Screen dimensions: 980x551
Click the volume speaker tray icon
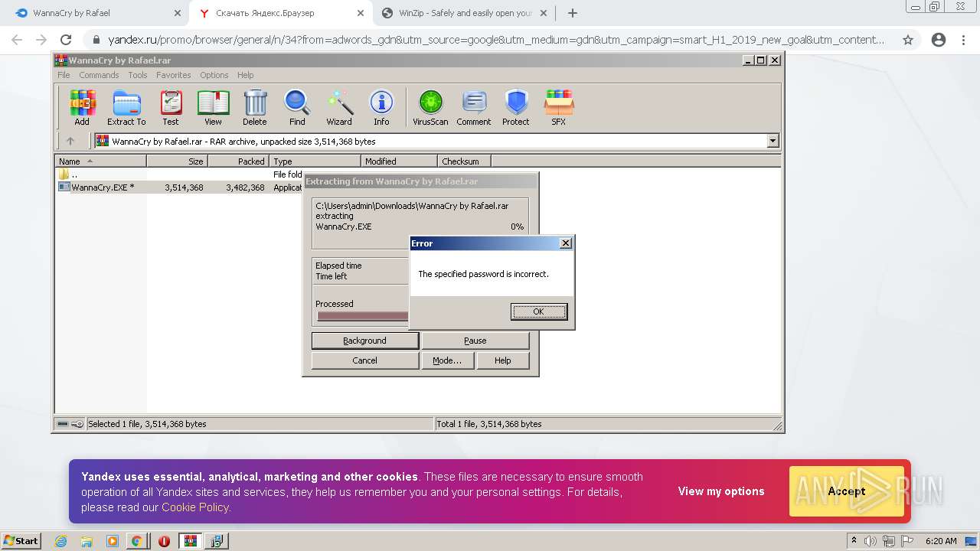click(871, 541)
